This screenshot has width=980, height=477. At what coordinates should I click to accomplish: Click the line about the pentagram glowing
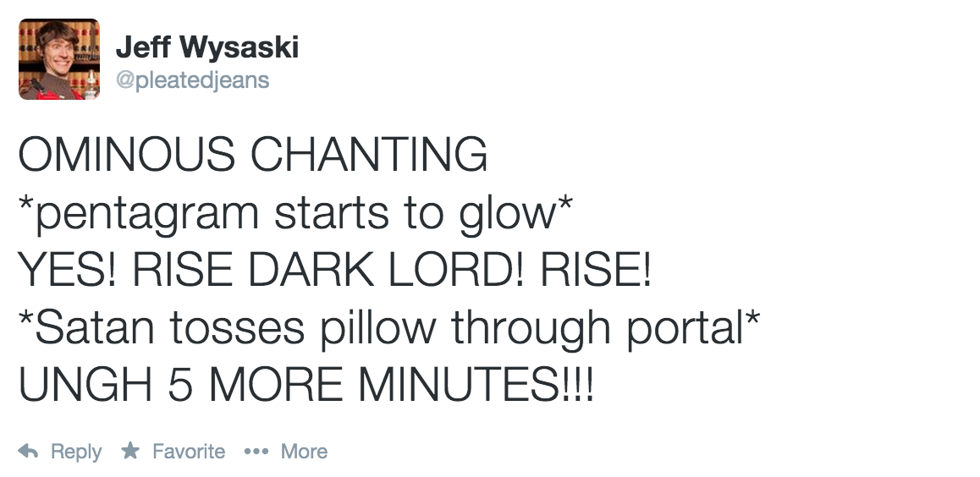coord(288,214)
